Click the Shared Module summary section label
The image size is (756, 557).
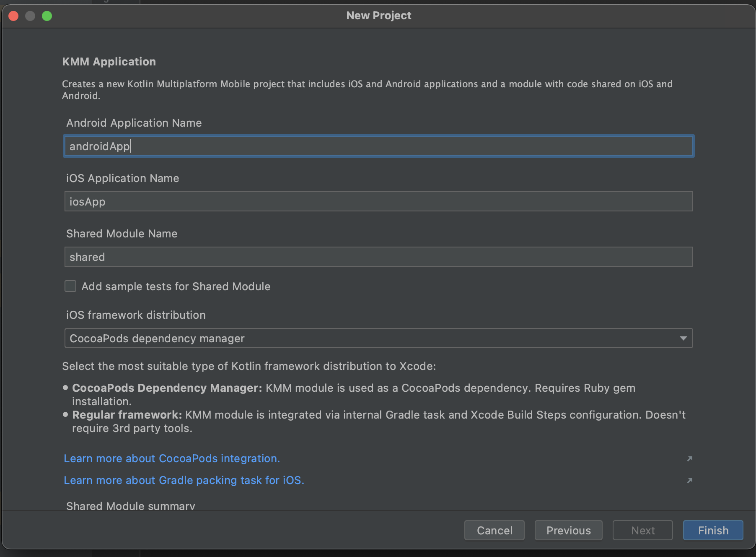[130, 506]
